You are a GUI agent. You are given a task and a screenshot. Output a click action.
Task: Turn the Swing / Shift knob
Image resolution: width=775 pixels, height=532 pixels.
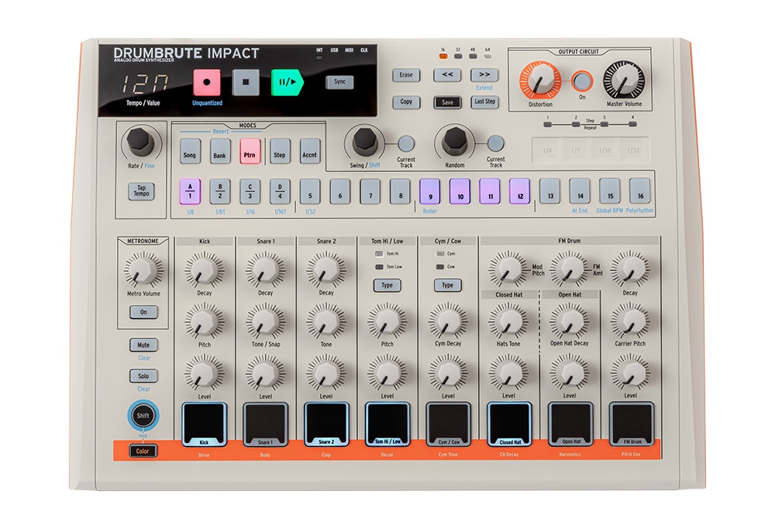365,141
